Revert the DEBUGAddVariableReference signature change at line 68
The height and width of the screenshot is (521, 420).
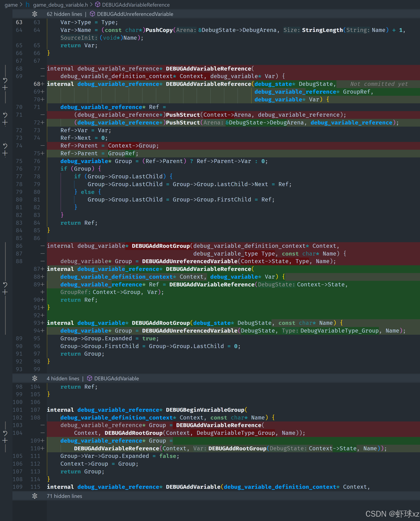5,80
